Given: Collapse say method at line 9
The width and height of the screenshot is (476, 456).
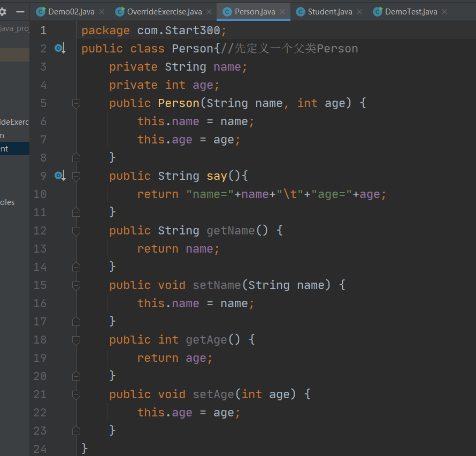Looking at the screenshot, I should 76,176.
